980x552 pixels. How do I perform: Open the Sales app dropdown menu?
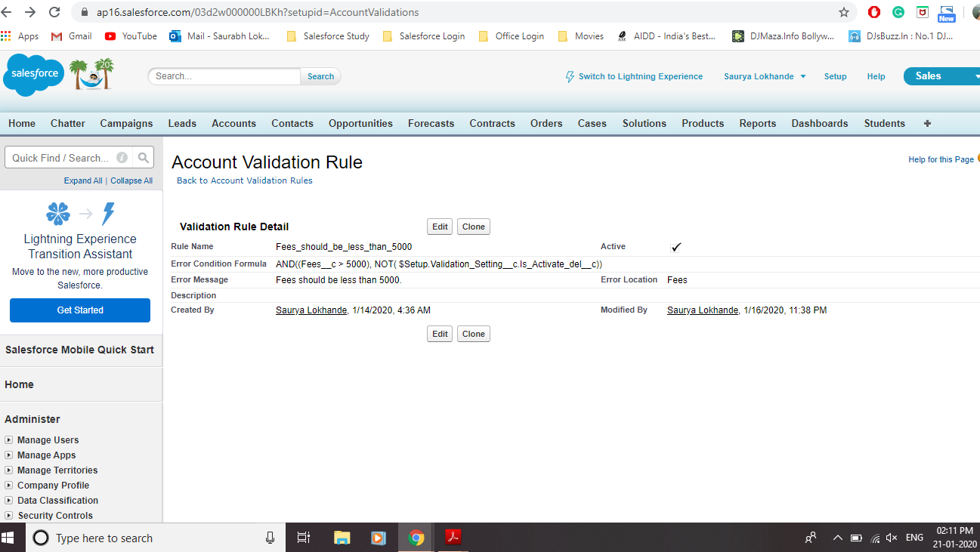(x=941, y=76)
